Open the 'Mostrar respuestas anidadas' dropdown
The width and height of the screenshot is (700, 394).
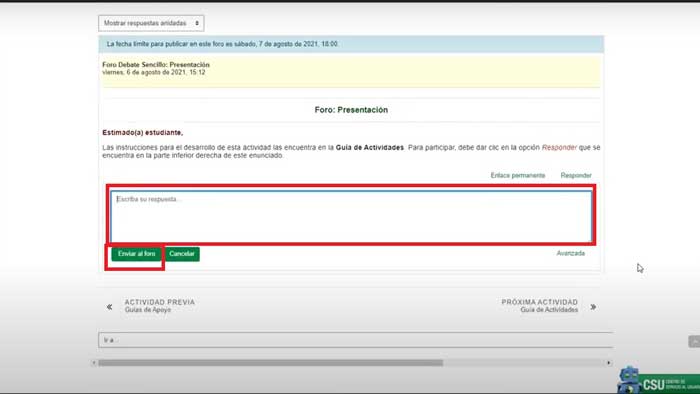151,23
